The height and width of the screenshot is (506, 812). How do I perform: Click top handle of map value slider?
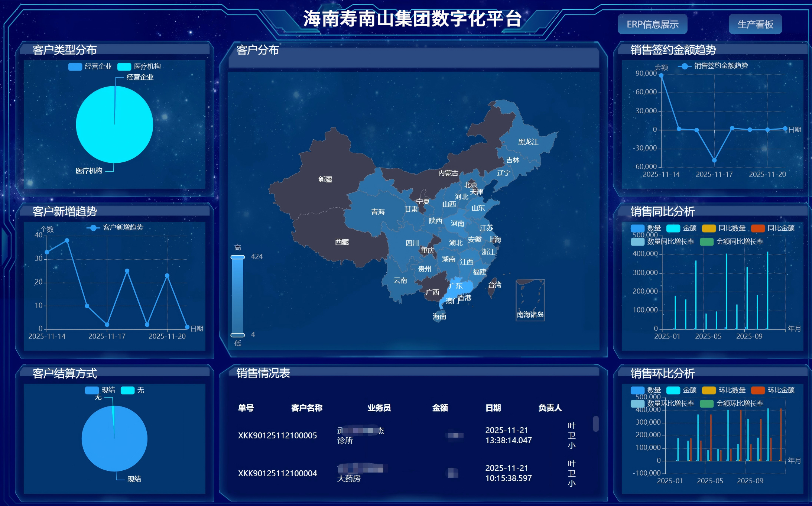pos(238,257)
